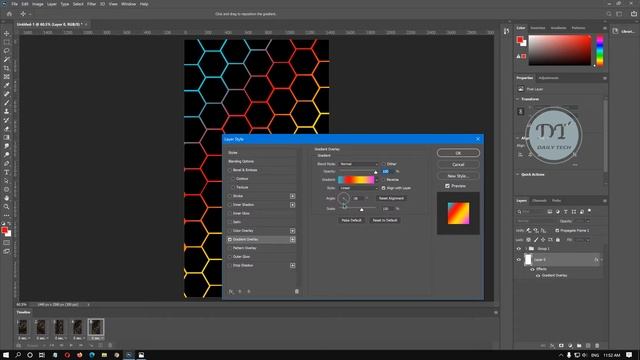This screenshot has width=640, height=360.
Task: Open Quick Mask mode icon
Action: pyautogui.click(x=7, y=243)
